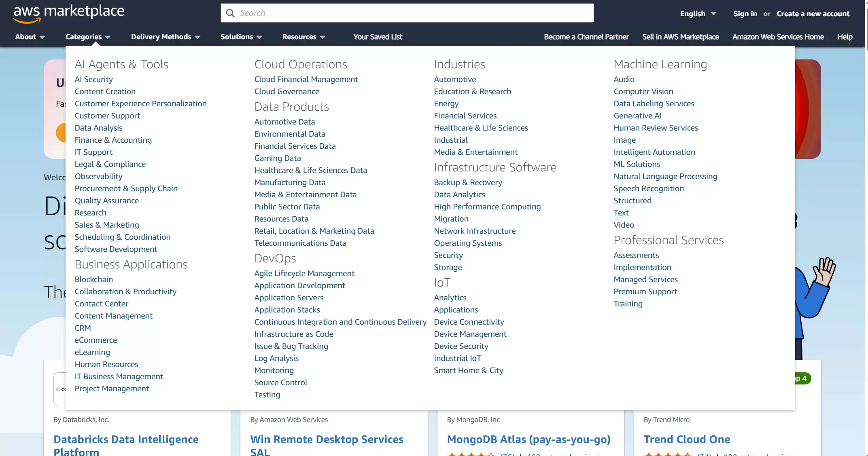
Task: Open Sell in AWS Marketplace link
Action: click(680, 37)
